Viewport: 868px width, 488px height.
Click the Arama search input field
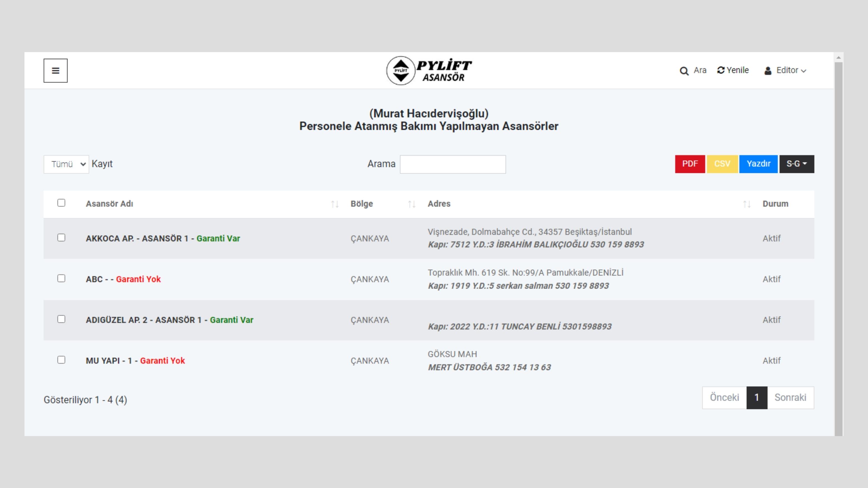pyautogui.click(x=453, y=164)
